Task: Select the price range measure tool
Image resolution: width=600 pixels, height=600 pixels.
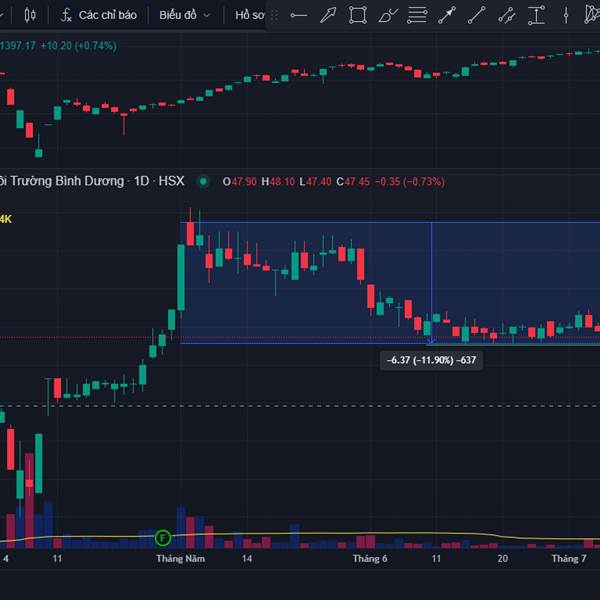Action: tap(536, 15)
